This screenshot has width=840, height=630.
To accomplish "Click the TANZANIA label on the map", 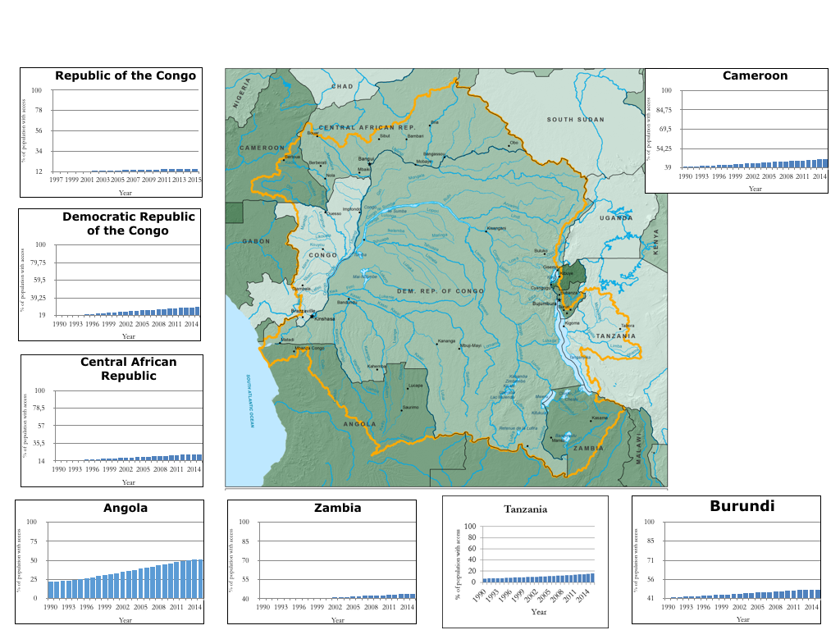I will pyautogui.click(x=615, y=336).
